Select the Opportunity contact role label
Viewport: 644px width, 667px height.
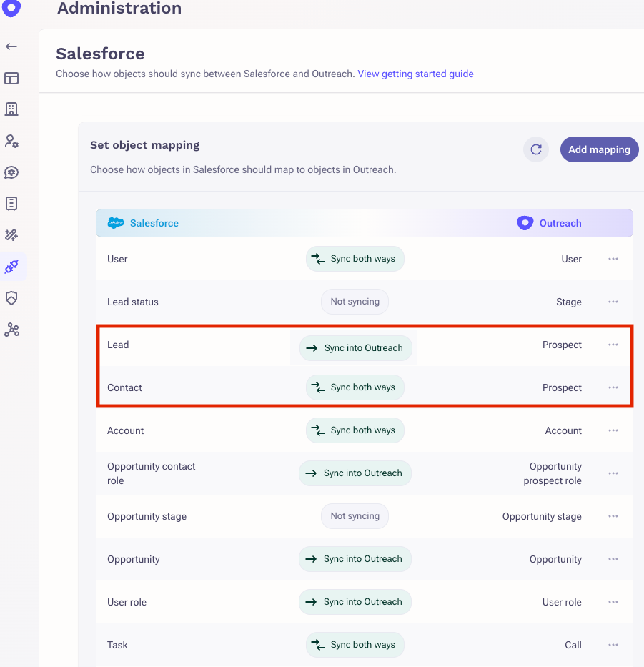point(151,473)
